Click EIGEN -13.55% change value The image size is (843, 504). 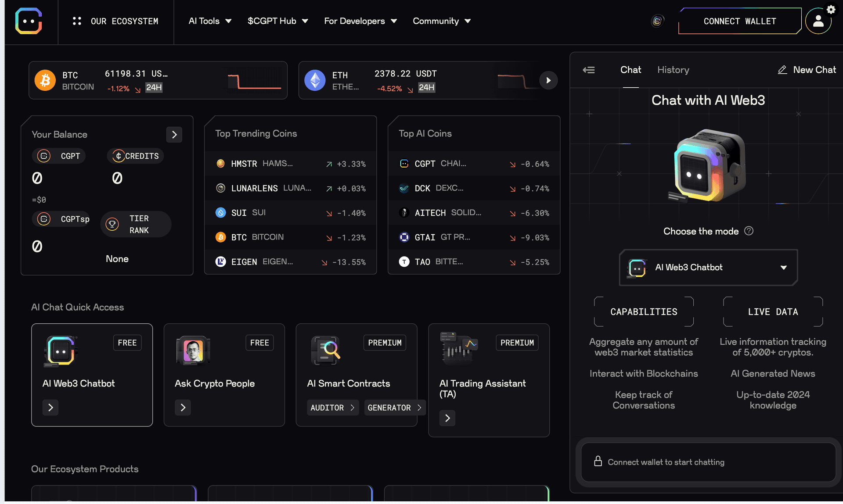(x=349, y=262)
